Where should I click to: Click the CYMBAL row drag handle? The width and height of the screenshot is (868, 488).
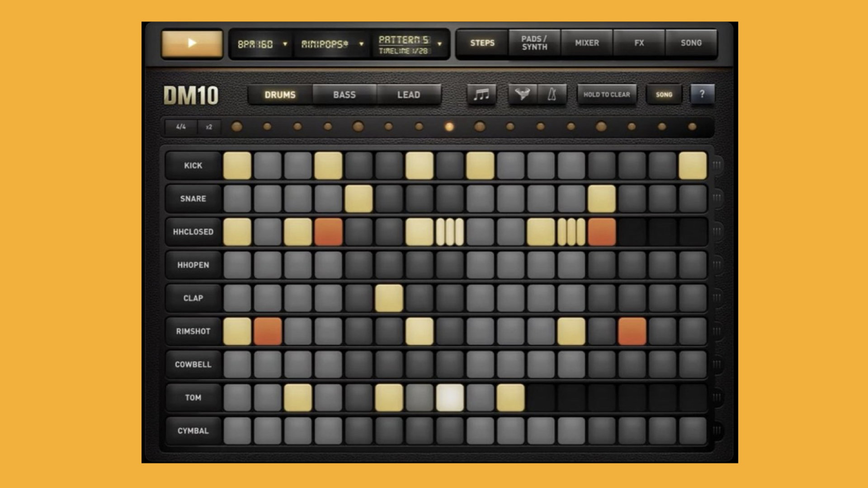pos(717,430)
